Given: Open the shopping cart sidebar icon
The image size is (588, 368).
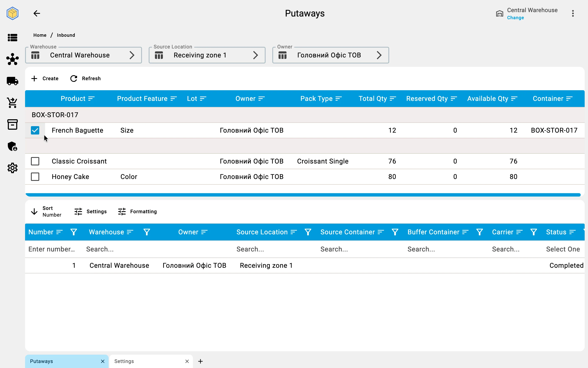Looking at the screenshot, I should 12,103.
